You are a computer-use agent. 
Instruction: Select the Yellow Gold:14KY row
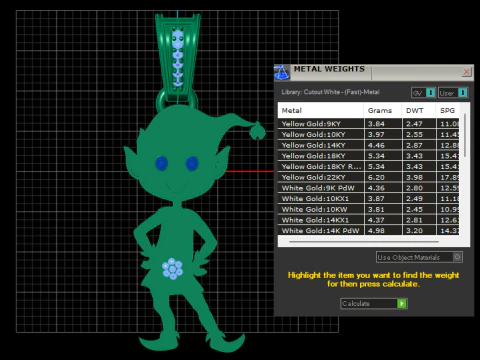point(368,145)
